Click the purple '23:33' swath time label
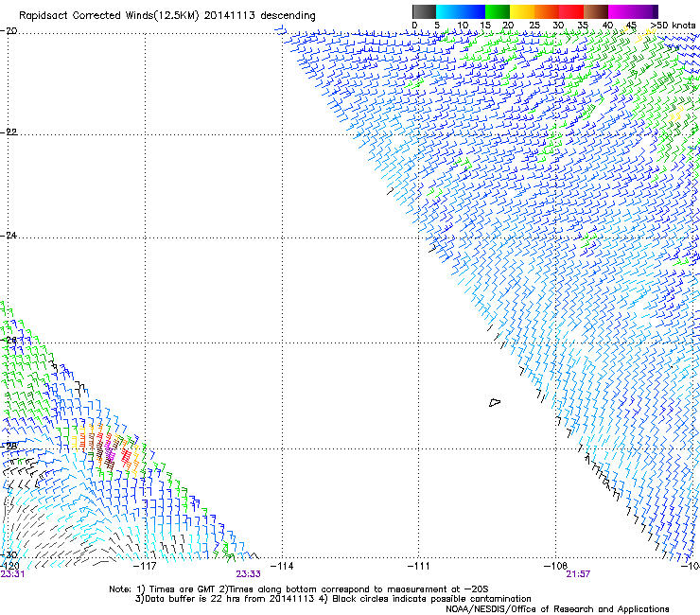Image resolution: width=700 pixels, height=615 pixels. pos(248,574)
